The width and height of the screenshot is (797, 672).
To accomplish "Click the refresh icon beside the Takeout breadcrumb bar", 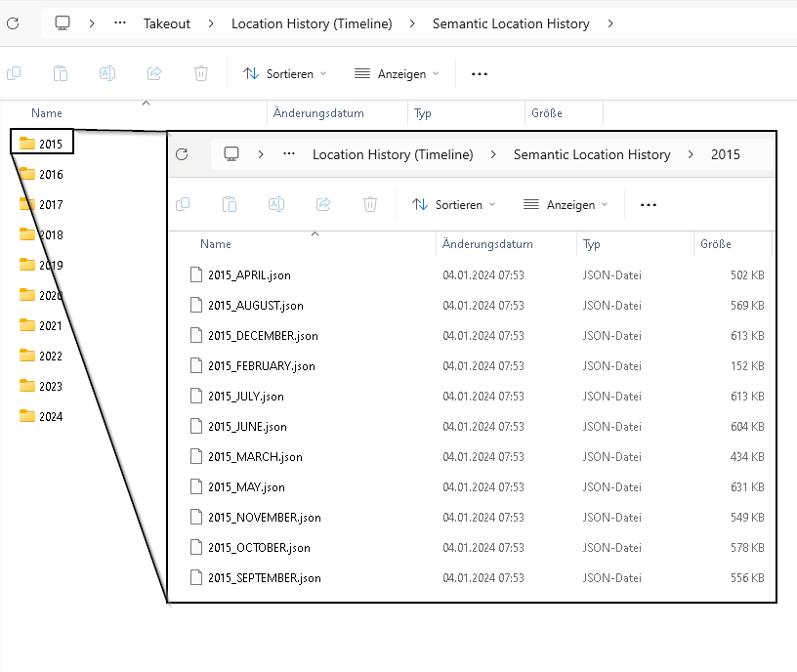I will (x=13, y=22).
